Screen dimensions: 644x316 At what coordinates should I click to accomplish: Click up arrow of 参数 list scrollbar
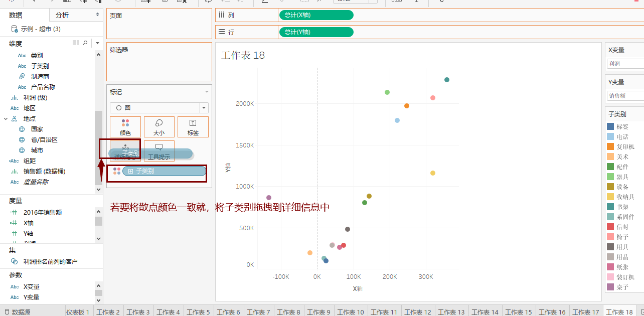tap(98, 285)
